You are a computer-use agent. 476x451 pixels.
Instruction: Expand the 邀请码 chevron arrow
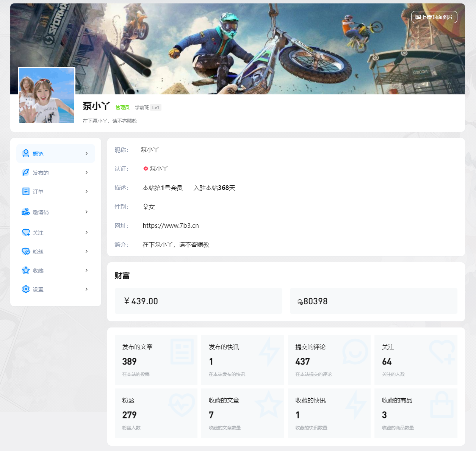pos(86,212)
